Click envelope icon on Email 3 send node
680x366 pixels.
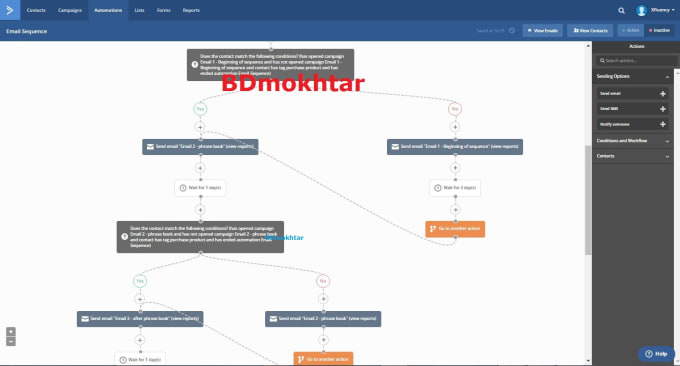pyautogui.click(x=85, y=319)
